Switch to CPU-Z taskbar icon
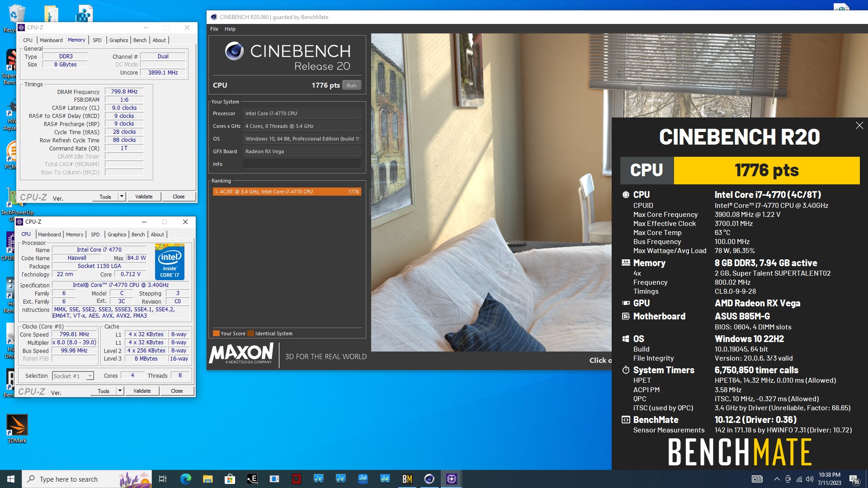The image size is (868, 488). coord(452,479)
